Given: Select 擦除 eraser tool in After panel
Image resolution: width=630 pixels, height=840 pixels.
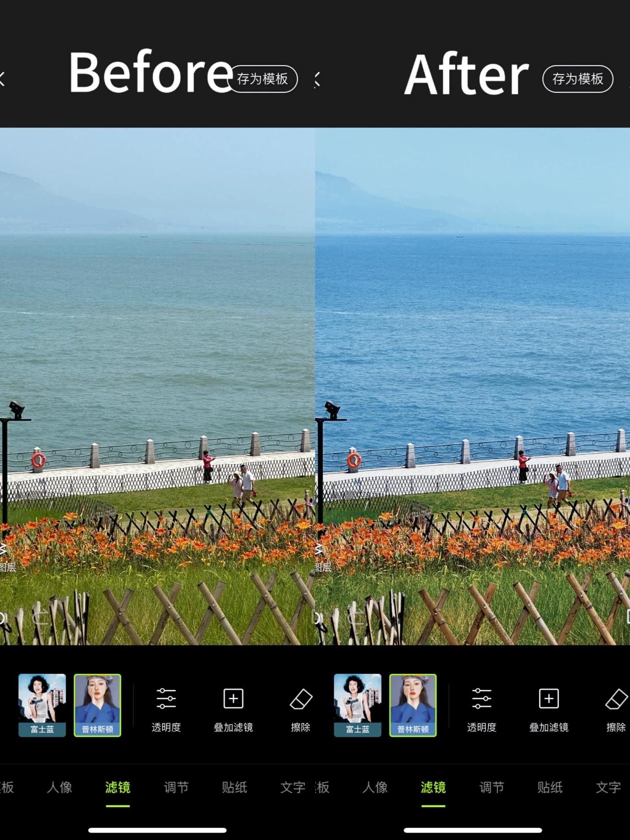Looking at the screenshot, I should [616, 708].
